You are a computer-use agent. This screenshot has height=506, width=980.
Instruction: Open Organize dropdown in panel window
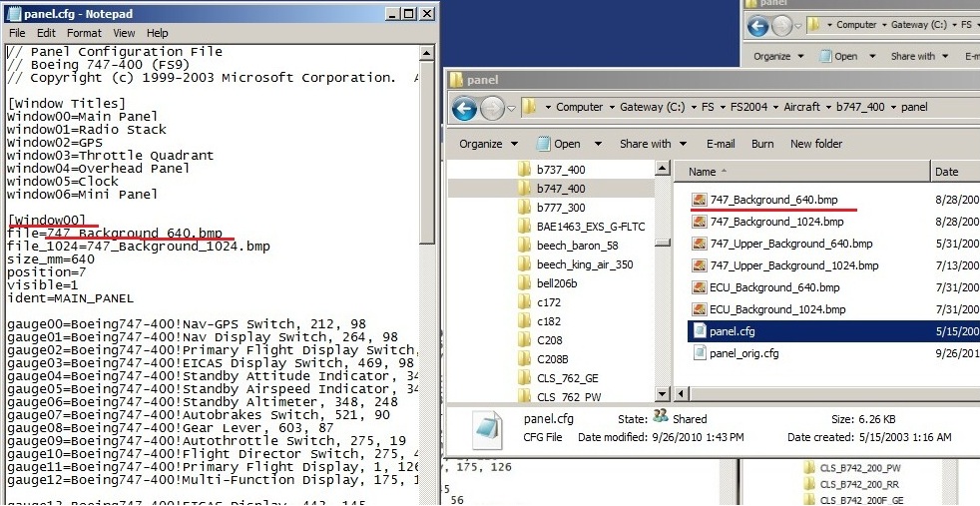[x=488, y=144]
